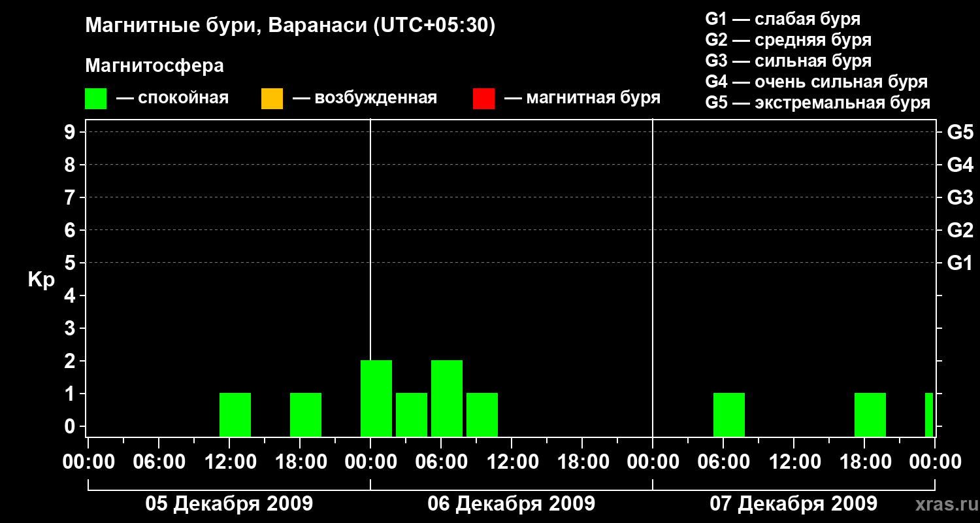Viewport: 980px width, 523px height.
Task: Click the Kp axis value 3
Action: (71, 328)
